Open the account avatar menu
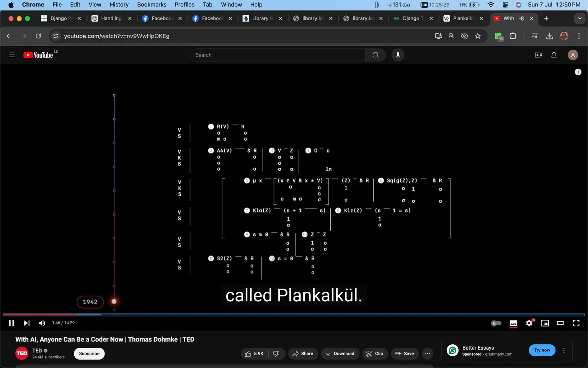Viewport: 588px width, 368px height. [573, 55]
